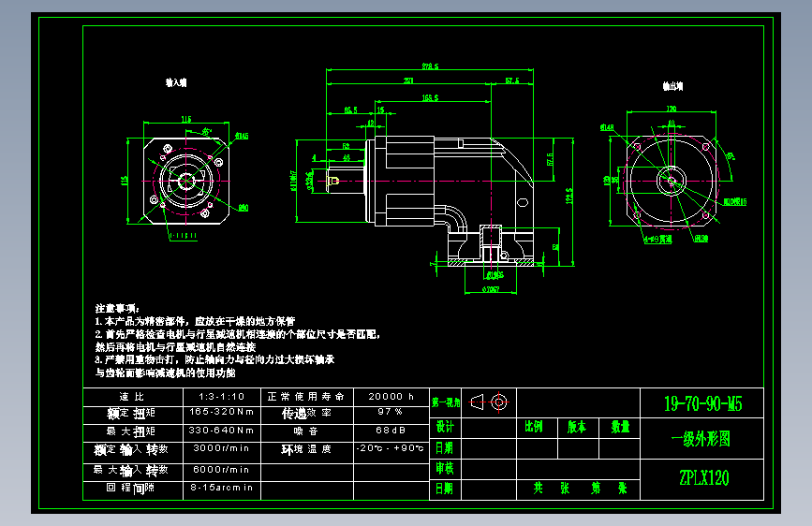This screenshot has height=526, width=812.
Task: Select the title text 一级外形图
Action: pyautogui.click(x=701, y=439)
